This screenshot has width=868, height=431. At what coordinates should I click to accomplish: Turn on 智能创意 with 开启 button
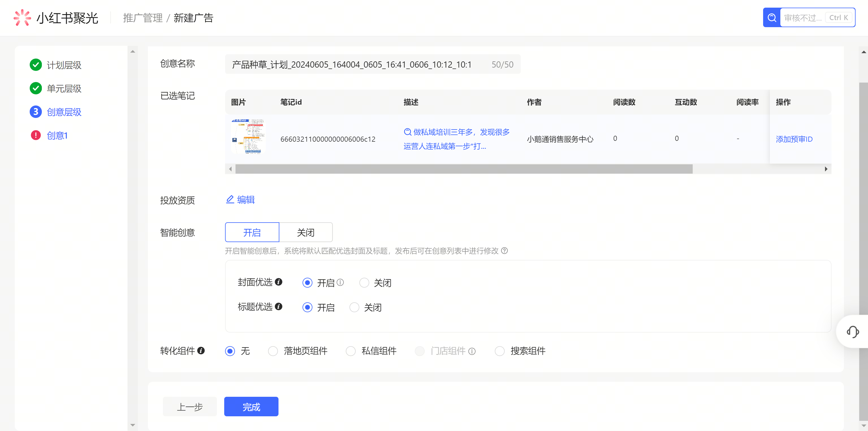[252, 232]
